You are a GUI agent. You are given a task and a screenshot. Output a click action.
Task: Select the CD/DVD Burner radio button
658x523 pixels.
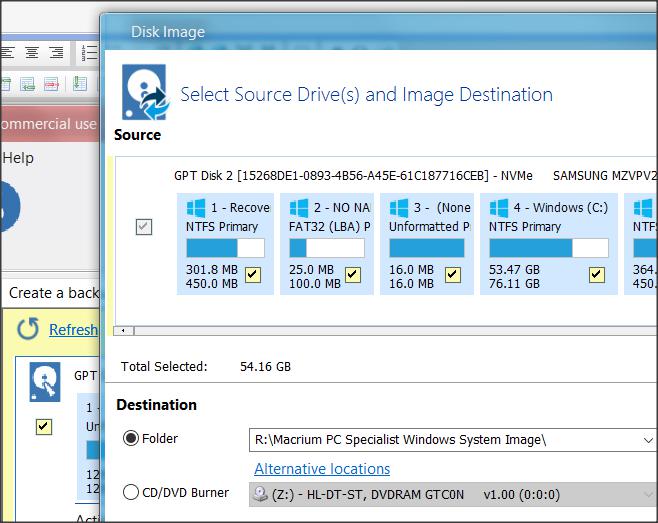click(131, 492)
